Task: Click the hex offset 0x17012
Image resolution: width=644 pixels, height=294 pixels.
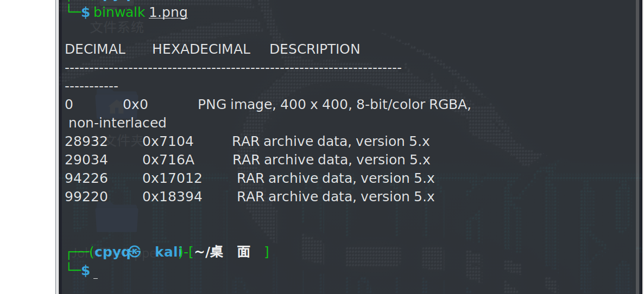Action: point(172,178)
